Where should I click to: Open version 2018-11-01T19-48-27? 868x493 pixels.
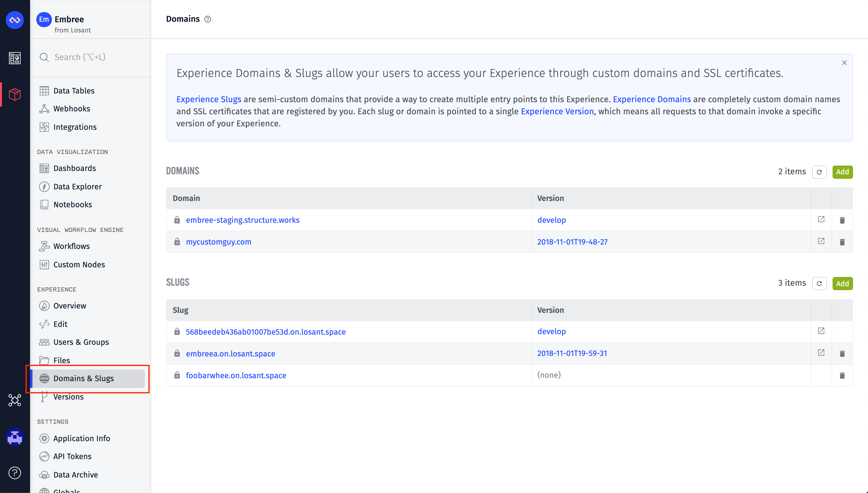pyautogui.click(x=572, y=242)
